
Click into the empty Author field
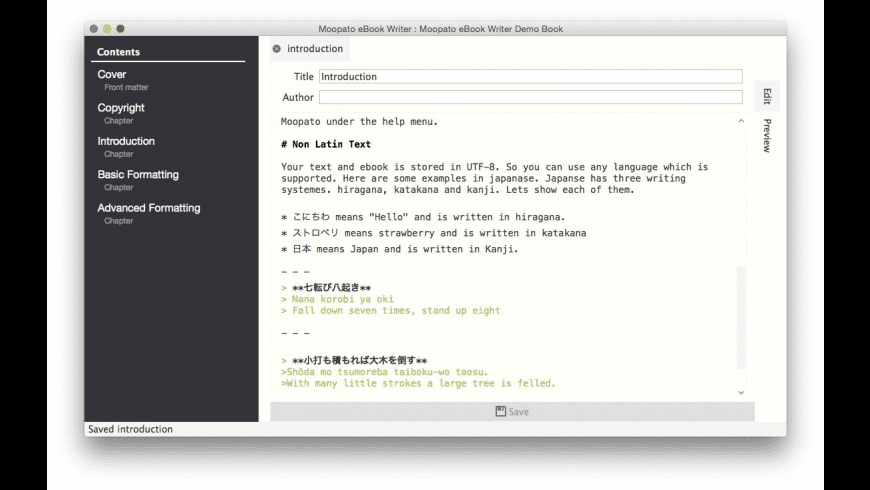(530, 97)
